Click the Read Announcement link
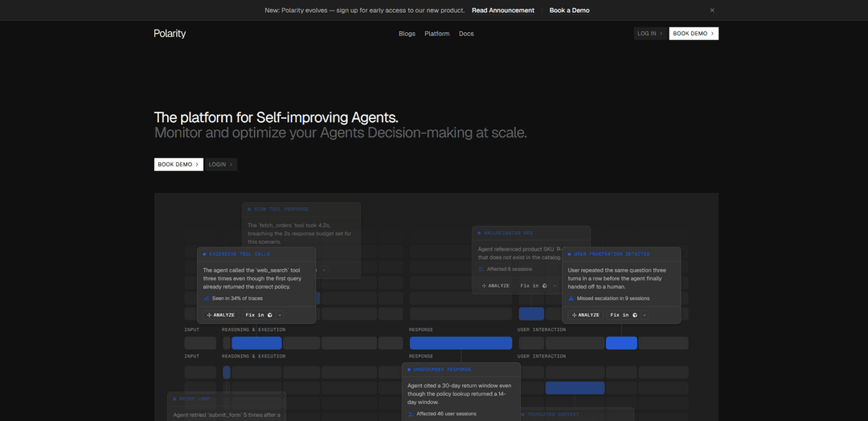The width and height of the screenshot is (868, 421). tap(502, 10)
